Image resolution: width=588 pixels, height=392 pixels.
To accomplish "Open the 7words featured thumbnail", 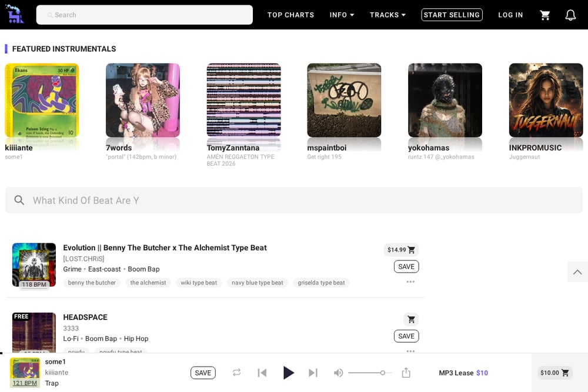I will point(143,100).
